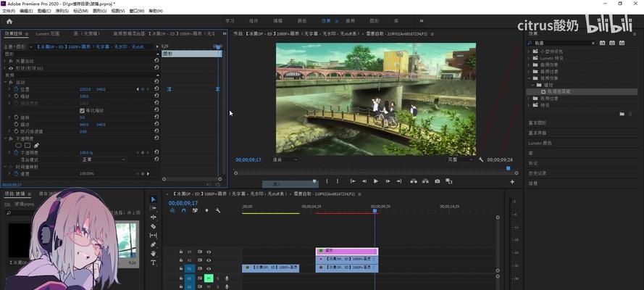Open the Edit menu
644x290 pixels.
[26, 11]
